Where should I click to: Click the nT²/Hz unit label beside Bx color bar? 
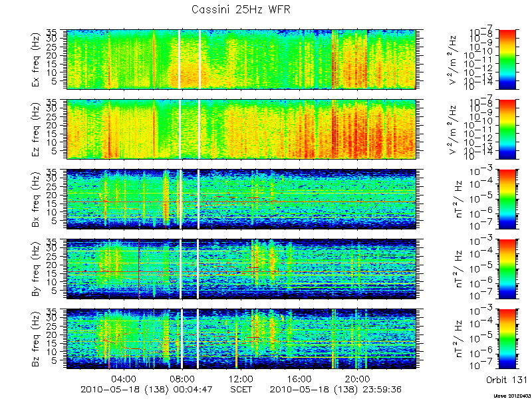[x=460, y=199]
